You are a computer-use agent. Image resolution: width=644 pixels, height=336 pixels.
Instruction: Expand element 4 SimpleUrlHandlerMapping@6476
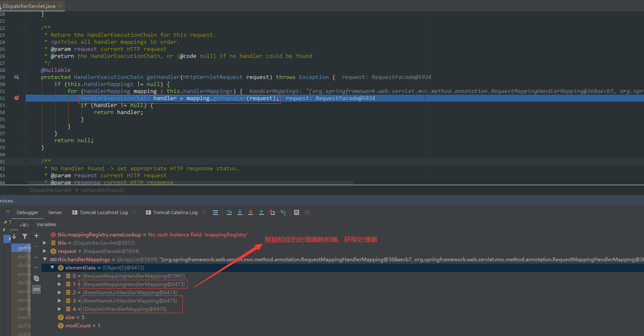tap(60, 309)
